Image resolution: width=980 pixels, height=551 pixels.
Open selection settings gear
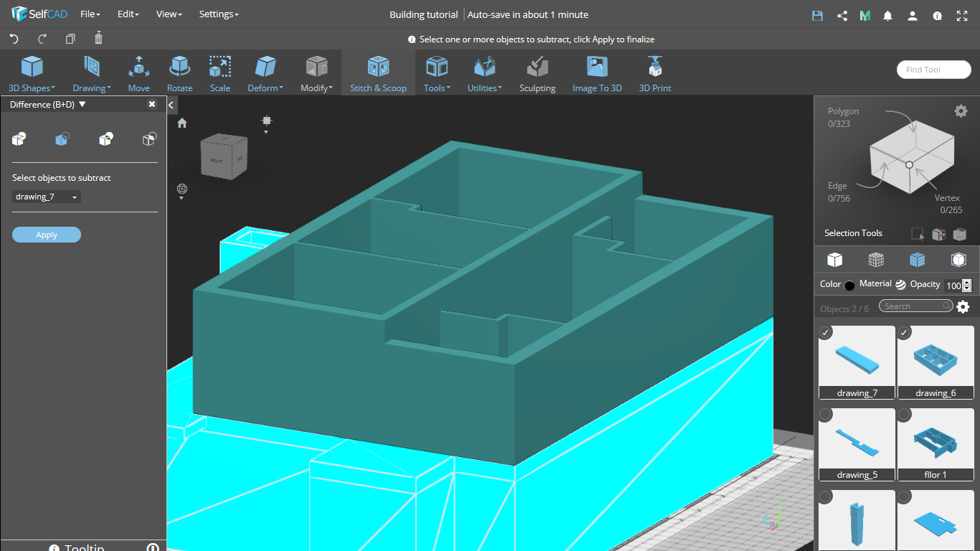click(961, 110)
